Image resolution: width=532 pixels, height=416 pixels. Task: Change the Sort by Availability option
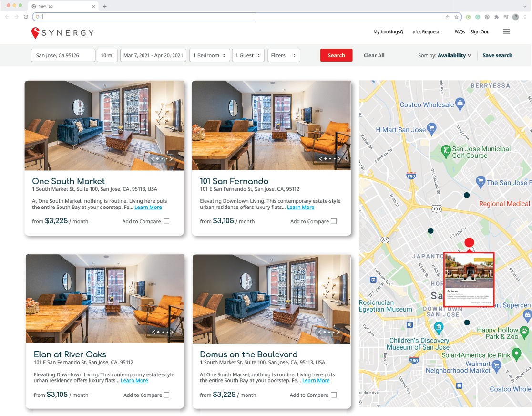click(452, 55)
